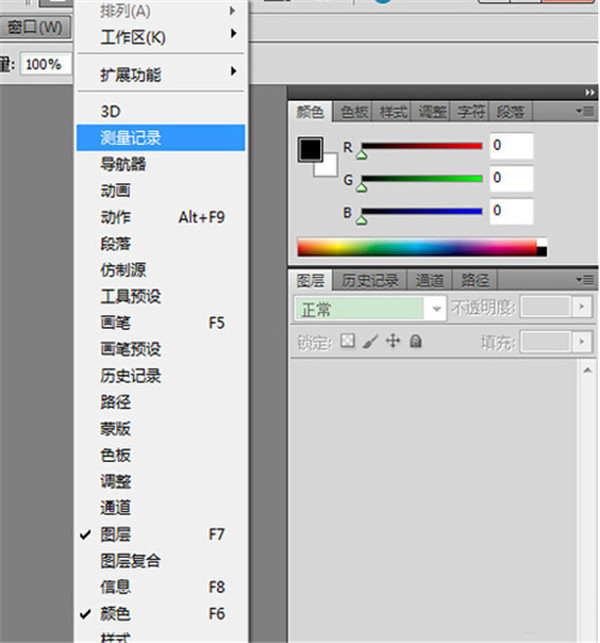Select 信息 F8 menu entry

161,587
